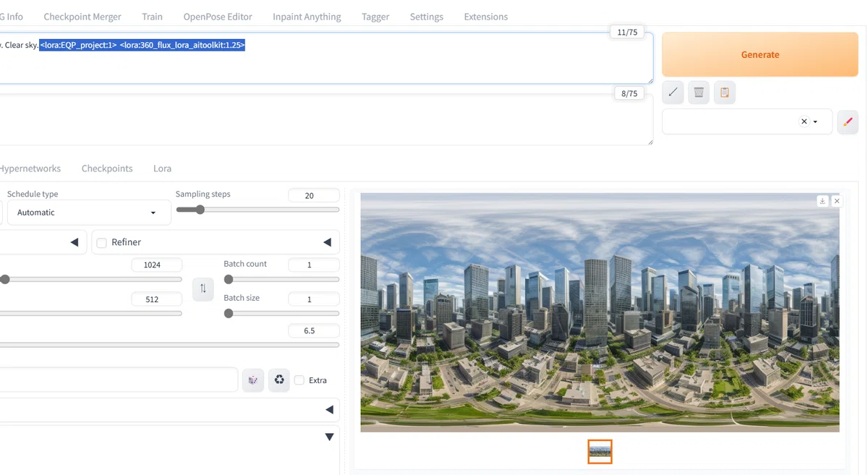868x475 pixels.
Task: Focus the Batch count number field
Action: 313,265
